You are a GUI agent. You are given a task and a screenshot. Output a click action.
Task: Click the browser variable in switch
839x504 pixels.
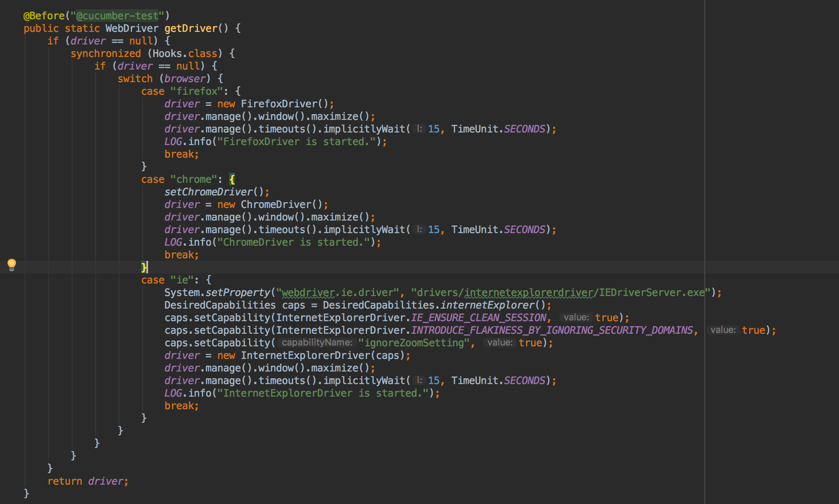tap(185, 79)
